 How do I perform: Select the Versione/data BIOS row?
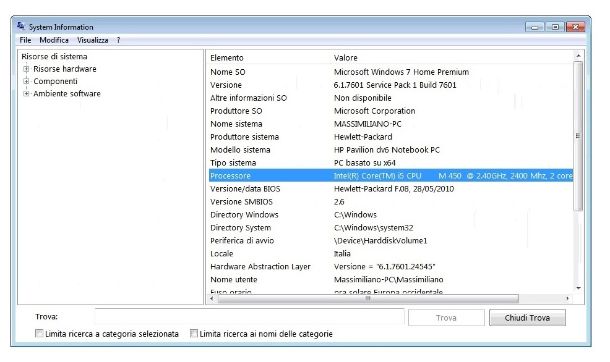pos(391,189)
